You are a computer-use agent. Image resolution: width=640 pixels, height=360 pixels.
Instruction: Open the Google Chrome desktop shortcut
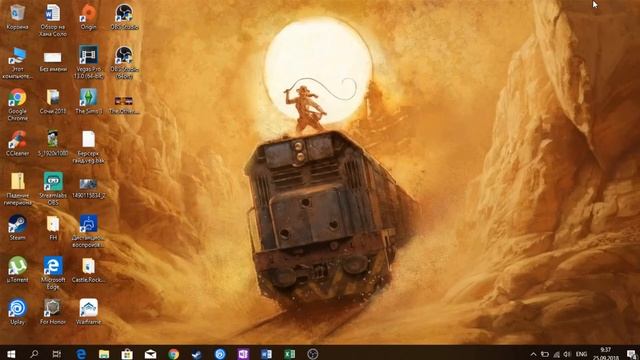17,104
